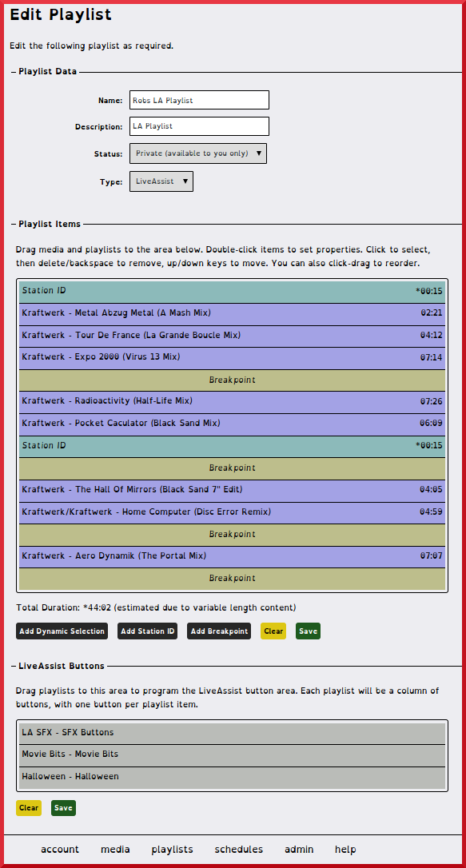This screenshot has width=466, height=868.
Task: Open the schedules menu
Action: tap(238, 849)
